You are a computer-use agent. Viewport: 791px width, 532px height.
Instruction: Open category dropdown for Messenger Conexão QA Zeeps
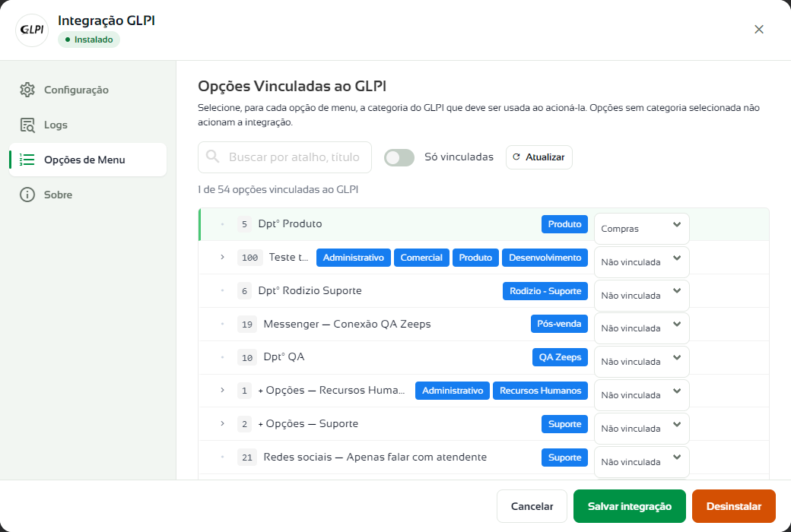pos(641,328)
